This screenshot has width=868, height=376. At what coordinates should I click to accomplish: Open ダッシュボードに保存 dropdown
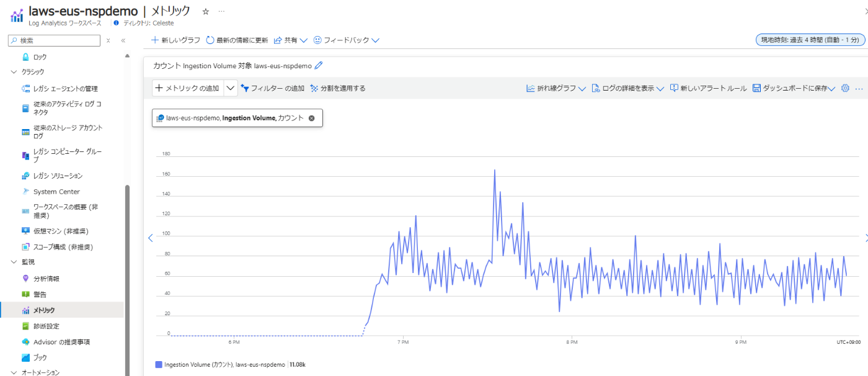click(x=794, y=88)
